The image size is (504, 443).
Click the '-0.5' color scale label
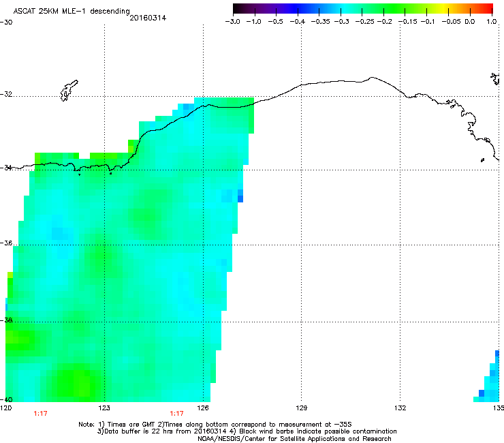click(275, 22)
